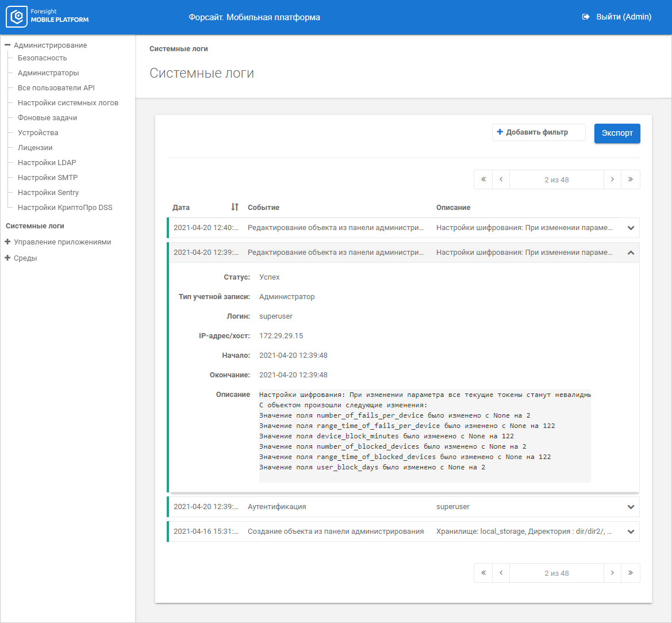Expand the Аутентификация log entry
This screenshot has height=623, width=672.
click(631, 507)
